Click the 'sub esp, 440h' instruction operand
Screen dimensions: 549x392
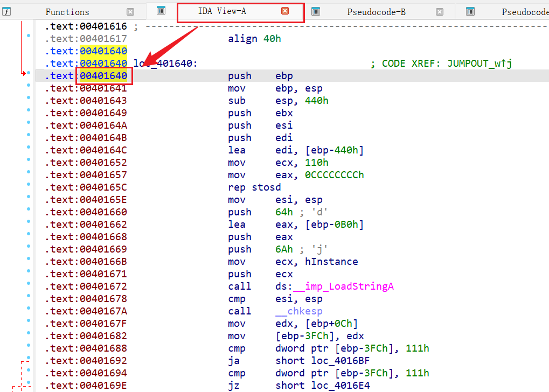pyautogui.click(x=302, y=101)
